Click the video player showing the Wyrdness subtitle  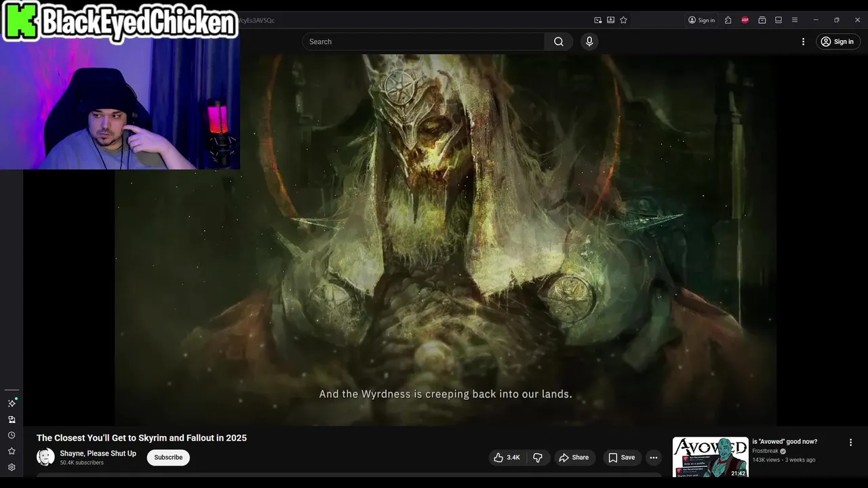[446, 240]
